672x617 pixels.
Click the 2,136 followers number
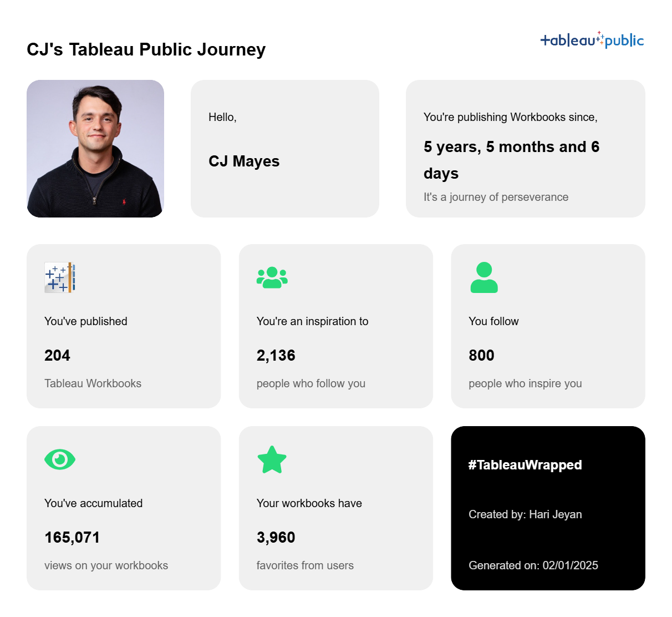(276, 356)
